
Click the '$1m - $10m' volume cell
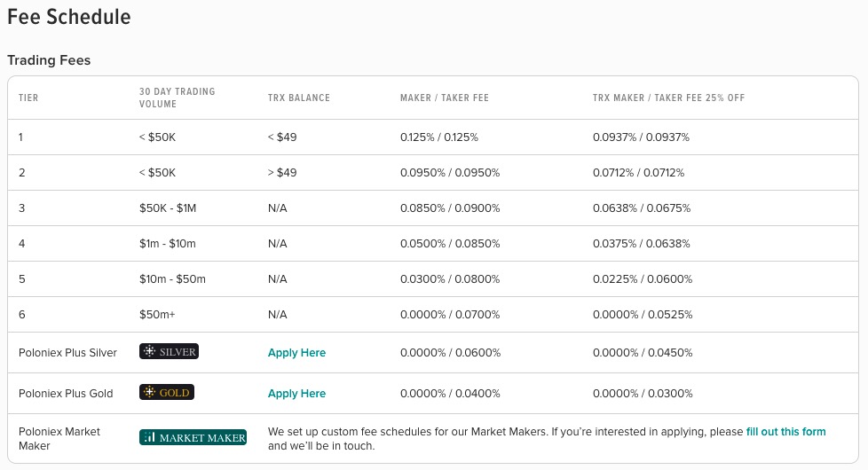pyautogui.click(x=167, y=243)
